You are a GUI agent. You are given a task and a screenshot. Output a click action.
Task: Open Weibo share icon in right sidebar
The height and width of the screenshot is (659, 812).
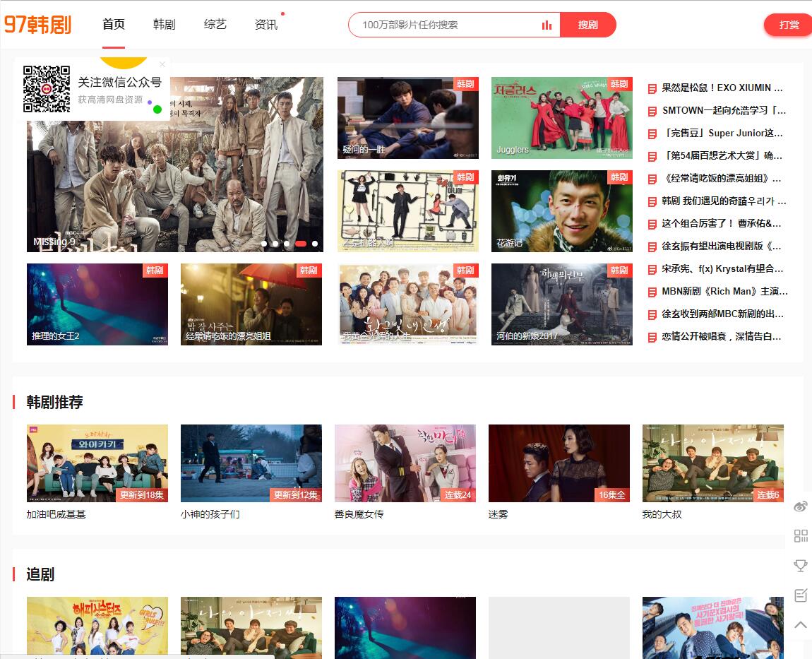point(800,506)
